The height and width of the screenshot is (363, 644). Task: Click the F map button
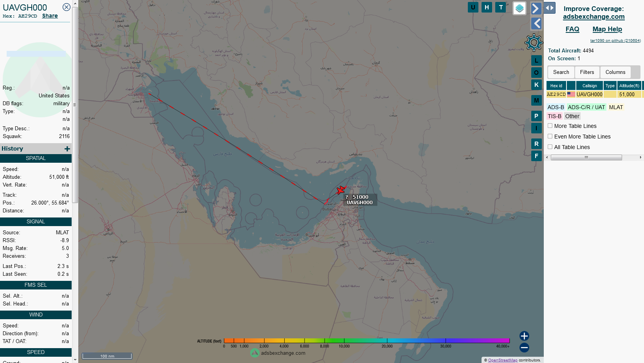click(x=536, y=156)
